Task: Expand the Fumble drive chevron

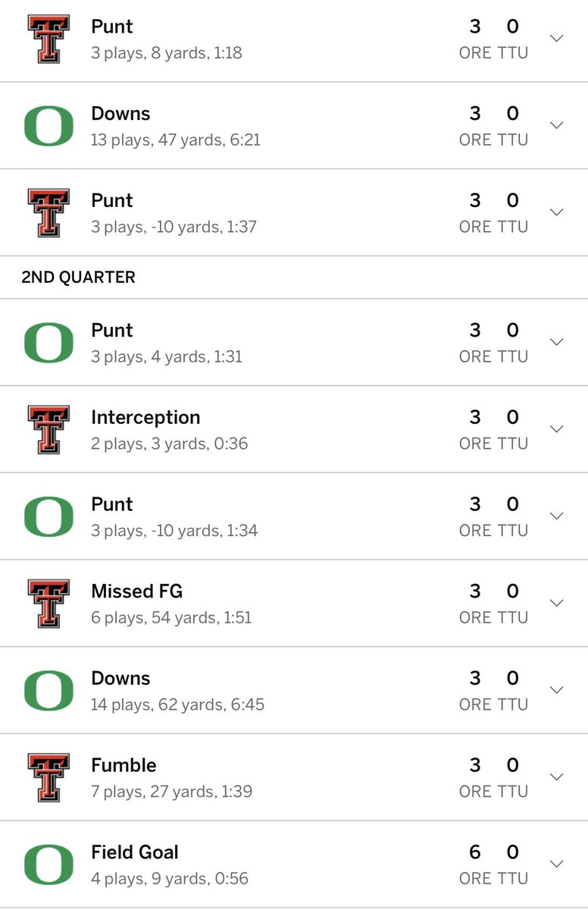Action: [557, 777]
